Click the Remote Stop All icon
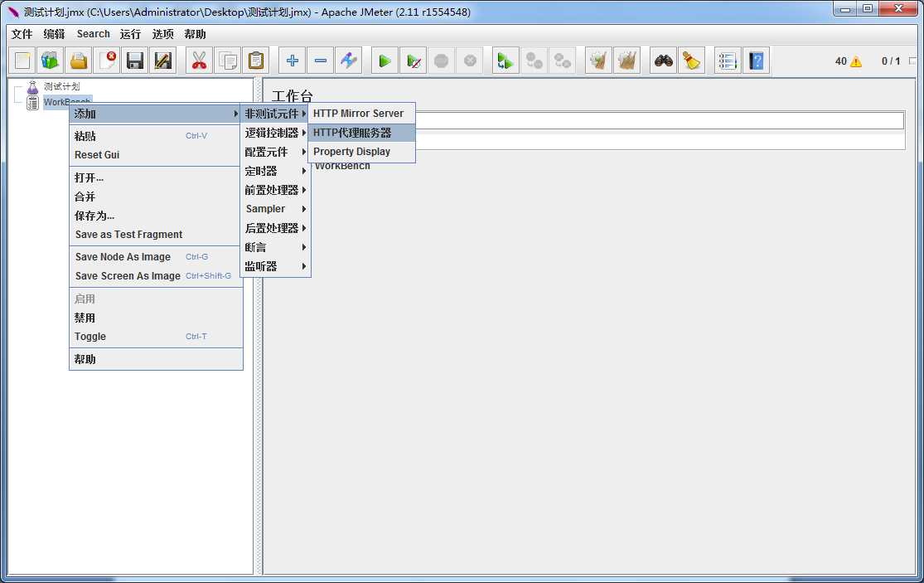 pos(534,61)
